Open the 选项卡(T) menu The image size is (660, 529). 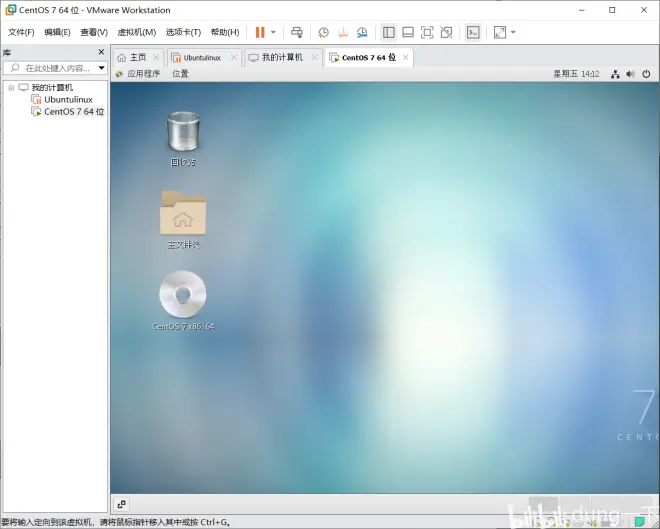pyautogui.click(x=183, y=32)
